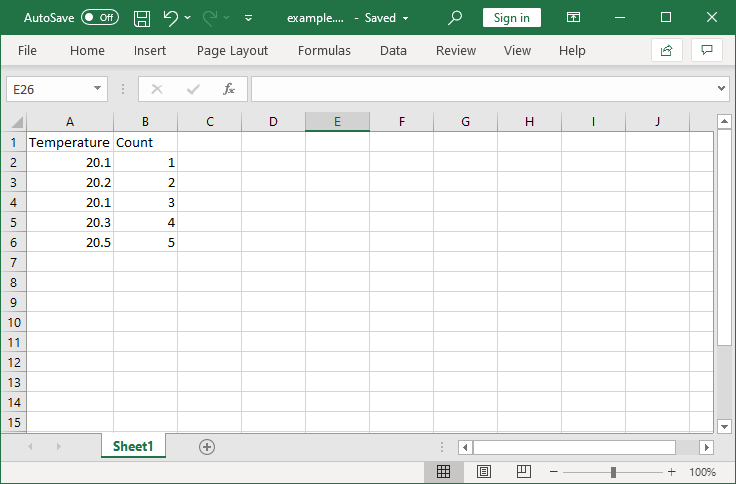This screenshot has height=484, width=736.
Task: Expand the Name Box dropdown arrow
Action: tap(97, 89)
